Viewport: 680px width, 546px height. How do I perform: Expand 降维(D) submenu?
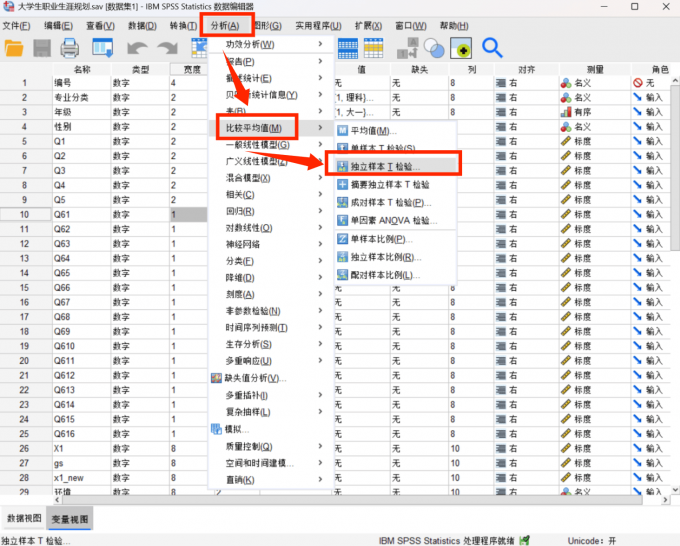click(x=271, y=278)
